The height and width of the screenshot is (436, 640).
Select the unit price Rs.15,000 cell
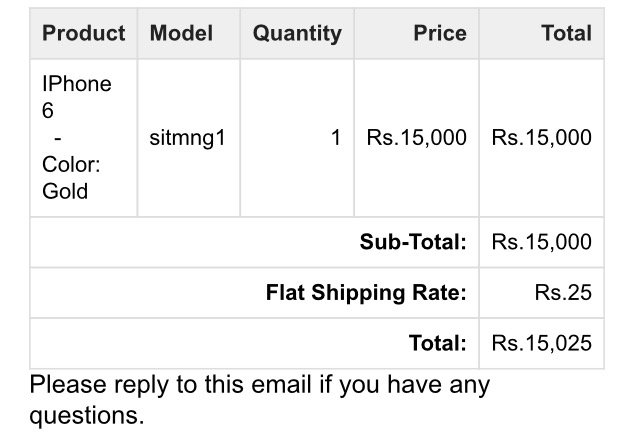click(417, 138)
